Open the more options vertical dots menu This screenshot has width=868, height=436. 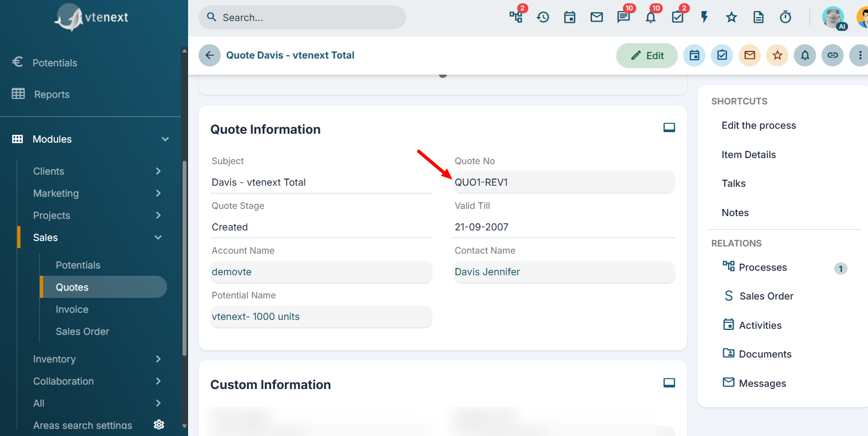[860, 55]
